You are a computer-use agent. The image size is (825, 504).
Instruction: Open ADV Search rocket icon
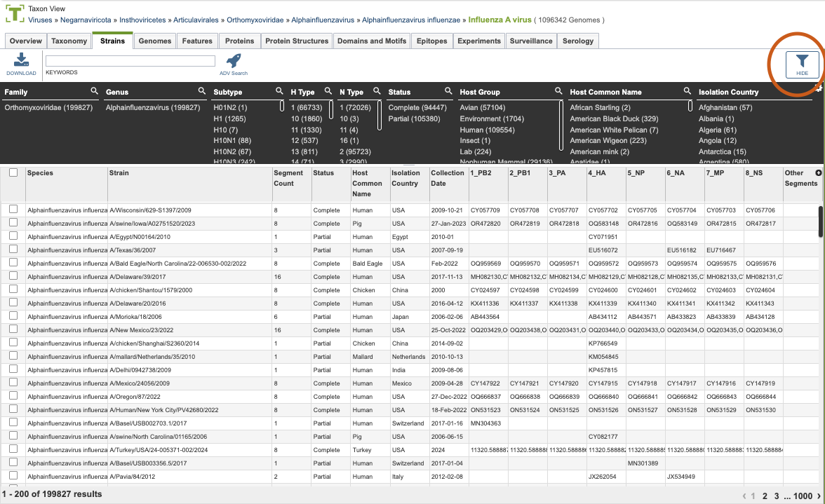(234, 60)
